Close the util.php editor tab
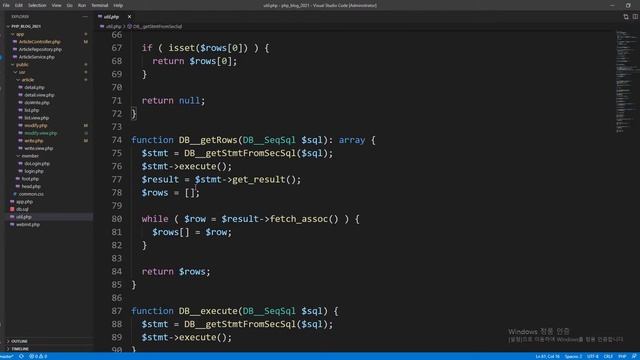 129,17
